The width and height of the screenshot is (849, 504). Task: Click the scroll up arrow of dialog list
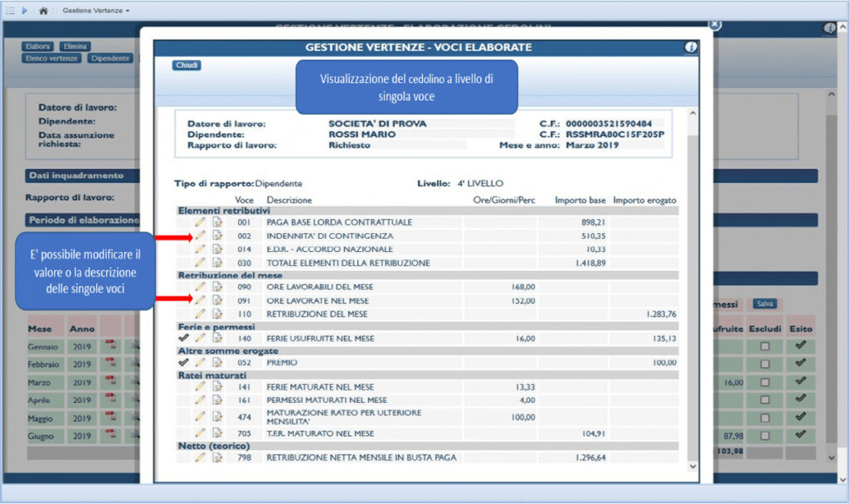point(692,114)
